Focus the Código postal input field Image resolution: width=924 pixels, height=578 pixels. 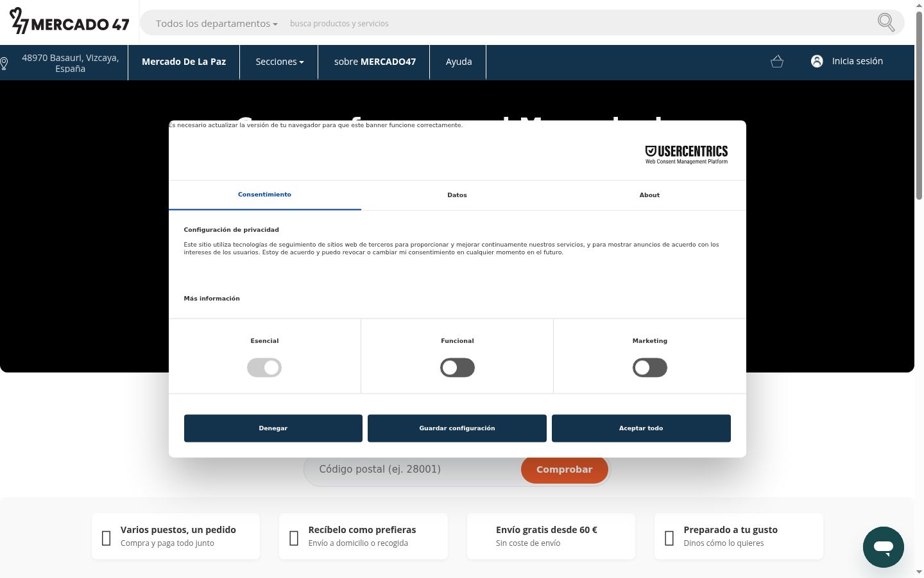pos(414,469)
